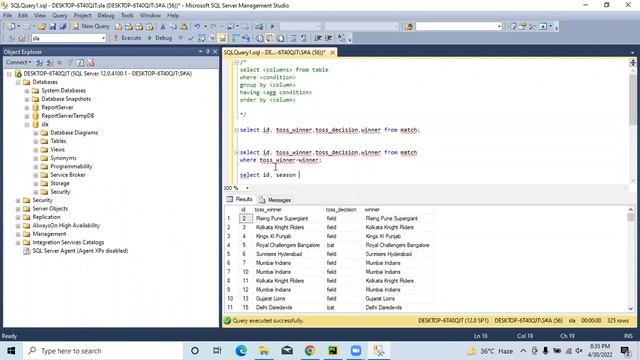Expand the Programmability folder
640x360 pixels.
click(36, 167)
